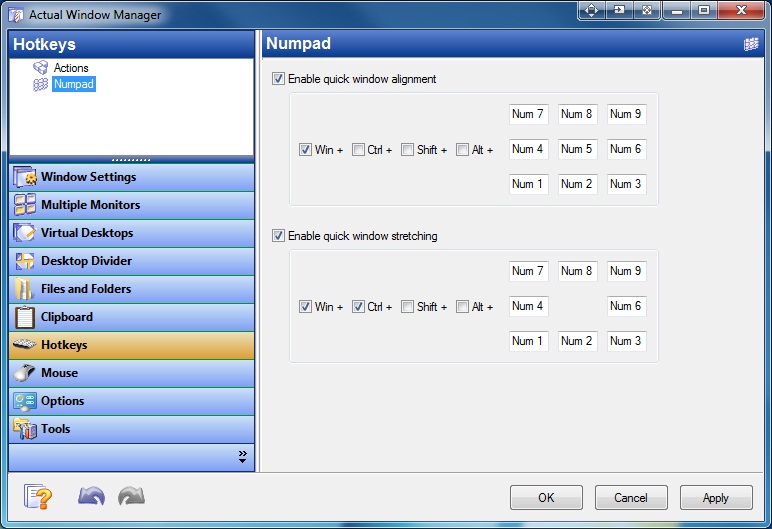Click the Files and Folders icon
Screen dimensions: 772x529
(24, 289)
